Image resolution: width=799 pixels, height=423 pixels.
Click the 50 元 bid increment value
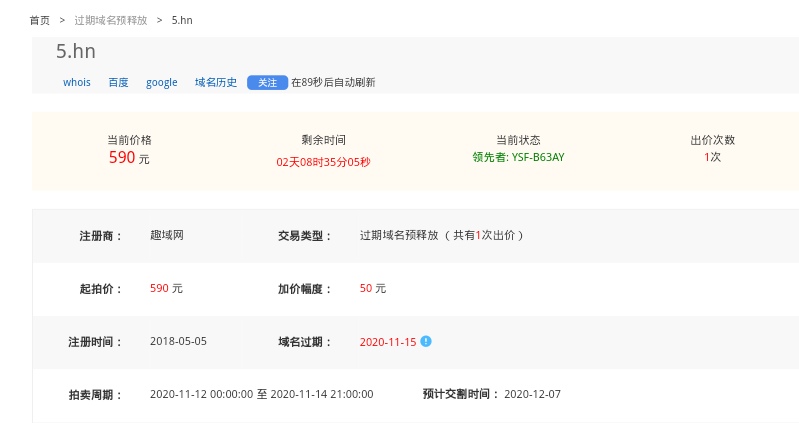click(x=372, y=288)
